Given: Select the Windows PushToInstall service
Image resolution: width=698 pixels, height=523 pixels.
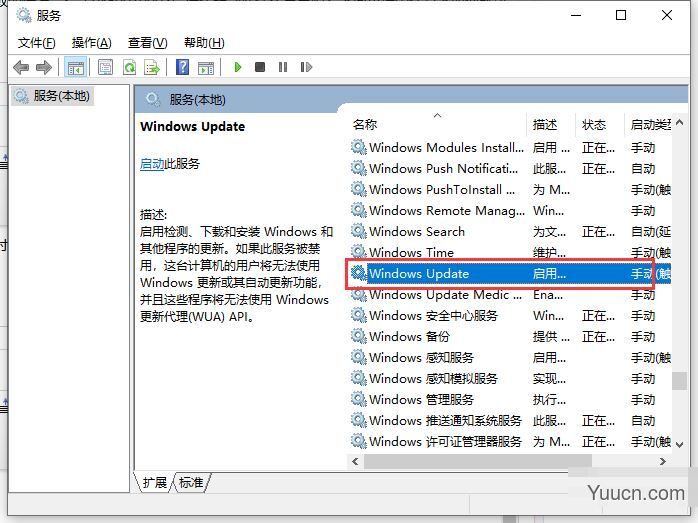Looking at the screenshot, I should coord(510,189).
